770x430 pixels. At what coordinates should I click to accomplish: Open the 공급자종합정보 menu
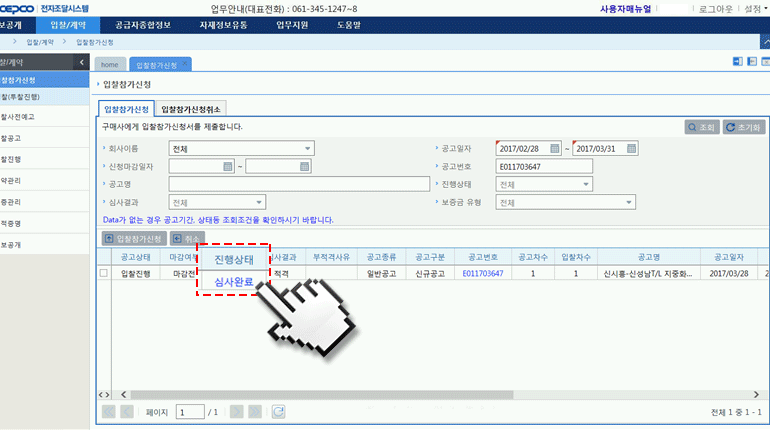coord(143,25)
